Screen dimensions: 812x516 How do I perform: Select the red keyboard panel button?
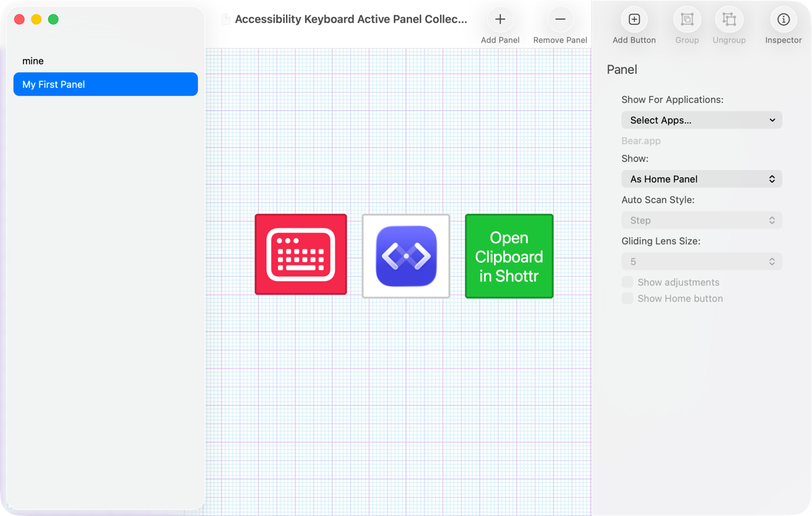tap(301, 255)
